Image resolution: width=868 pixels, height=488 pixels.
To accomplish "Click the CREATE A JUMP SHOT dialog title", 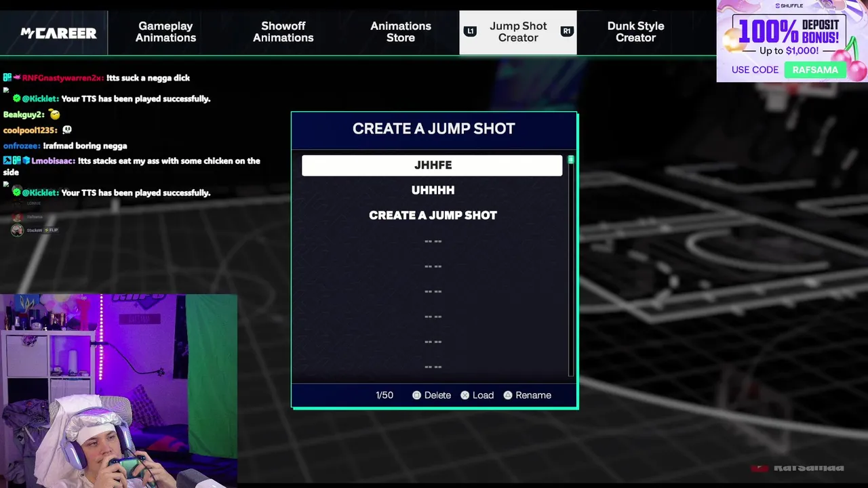I will (x=434, y=129).
